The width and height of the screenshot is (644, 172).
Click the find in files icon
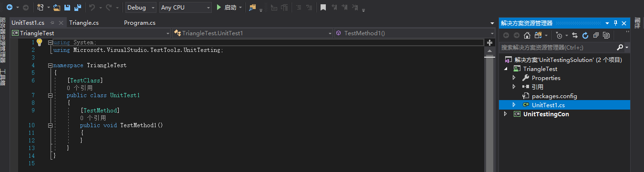pyautogui.click(x=253, y=8)
